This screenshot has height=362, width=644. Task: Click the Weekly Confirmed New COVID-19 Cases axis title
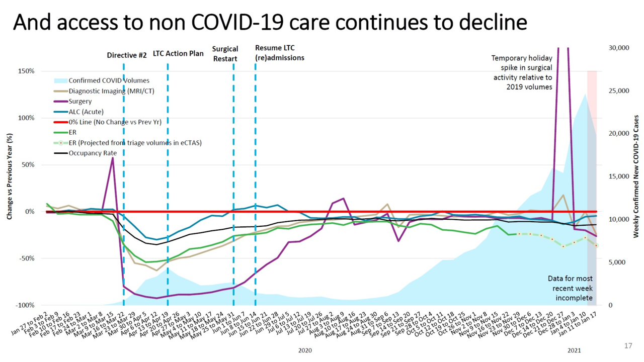pyautogui.click(x=636, y=176)
